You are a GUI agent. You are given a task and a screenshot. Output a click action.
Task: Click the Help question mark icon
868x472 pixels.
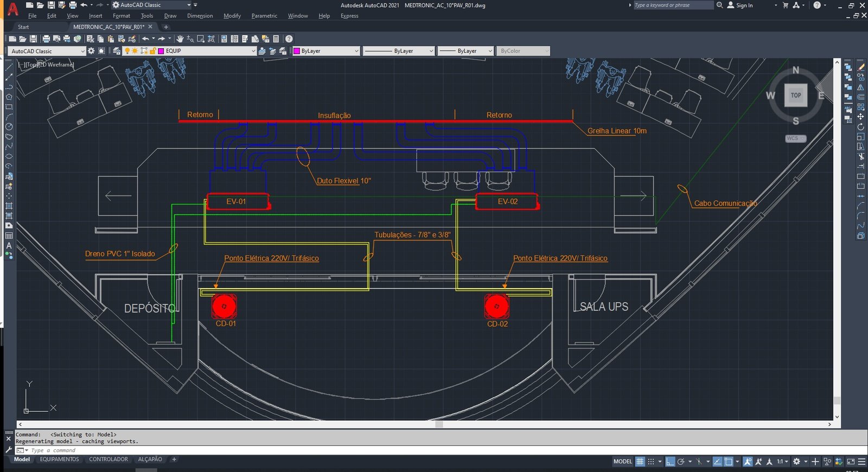[289, 39]
